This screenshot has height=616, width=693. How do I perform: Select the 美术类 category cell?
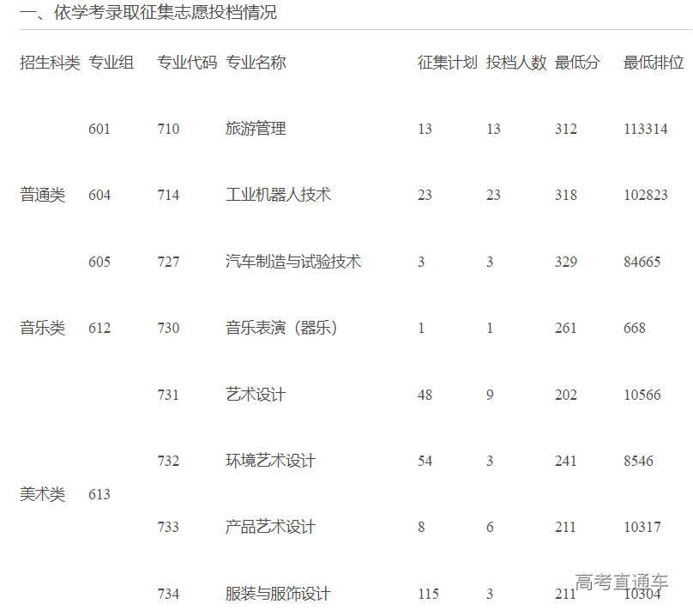pos(43,494)
